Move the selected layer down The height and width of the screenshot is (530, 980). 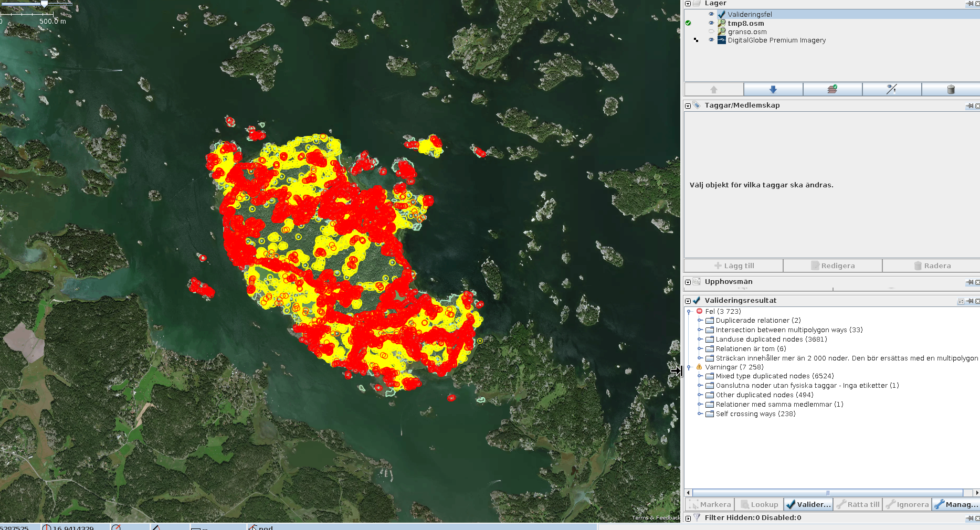[773, 89]
